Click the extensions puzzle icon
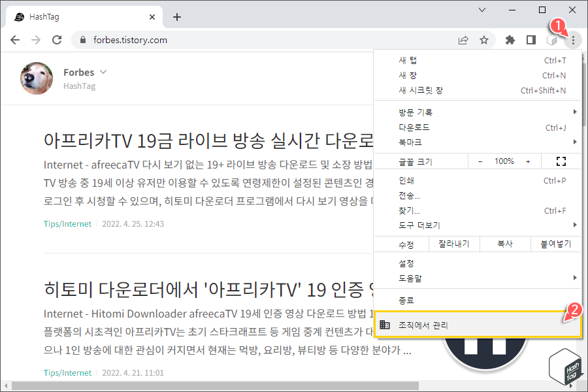The height and width of the screenshot is (392, 588). (x=510, y=40)
